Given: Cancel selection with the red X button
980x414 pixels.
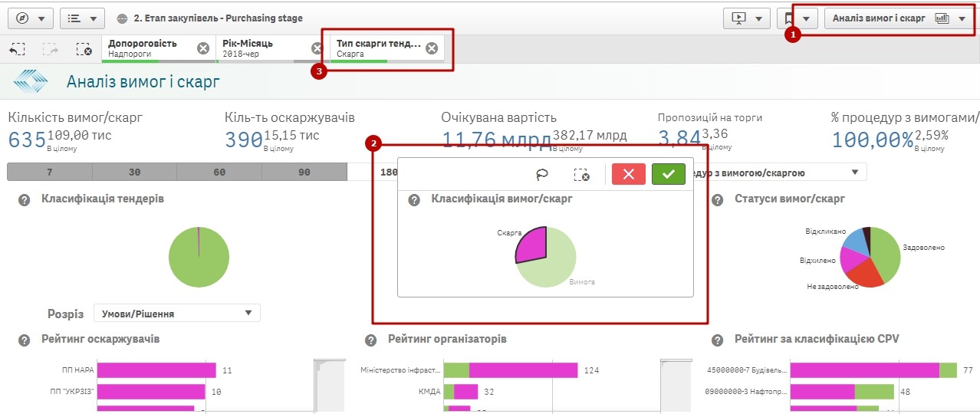Looking at the screenshot, I should pyautogui.click(x=628, y=174).
